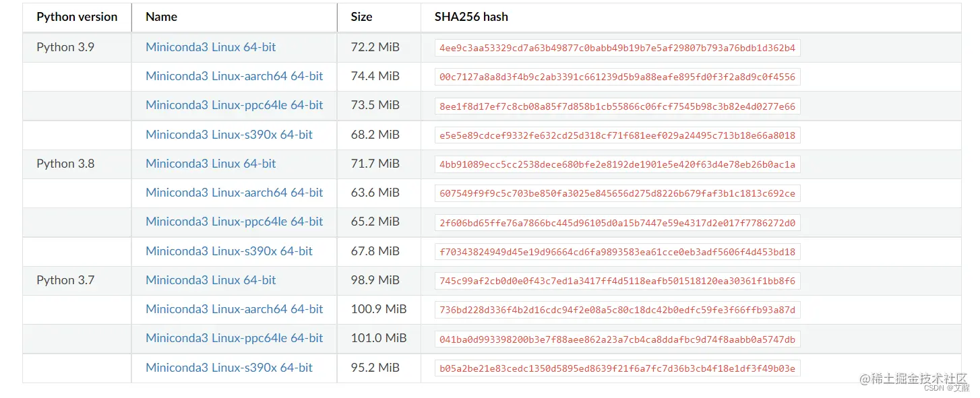Download Python 3.8 Miniconda3 Linux-ppc64le 64-bit
The image size is (980, 398).
pos(234,222)
